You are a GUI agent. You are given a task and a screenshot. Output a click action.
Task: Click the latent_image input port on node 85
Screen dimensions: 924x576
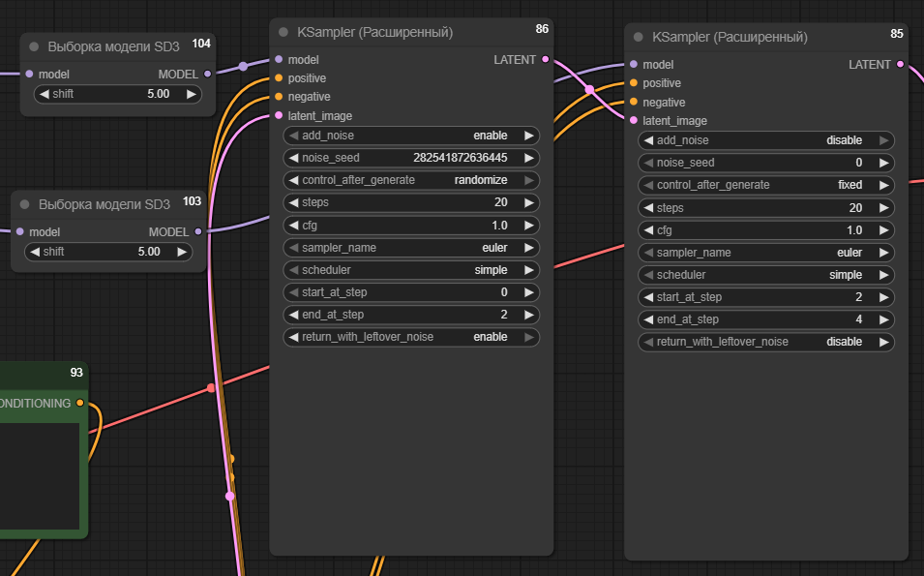click(634, 120)
